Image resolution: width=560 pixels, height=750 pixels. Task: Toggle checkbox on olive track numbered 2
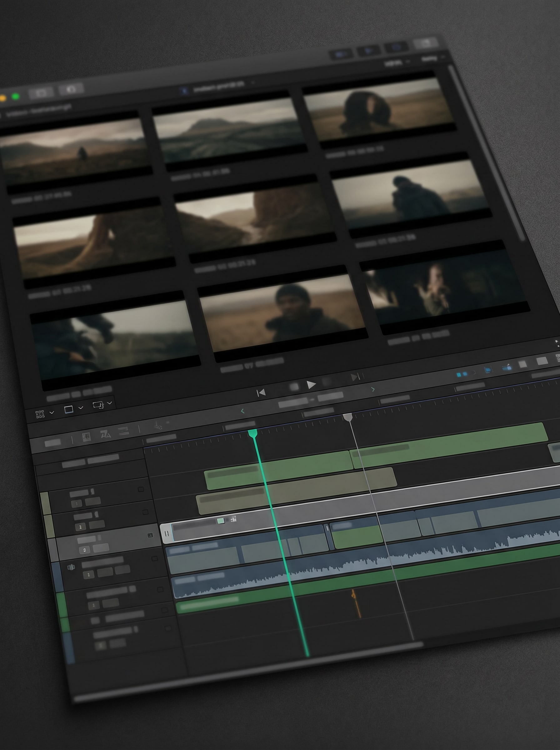click(145, 512)
